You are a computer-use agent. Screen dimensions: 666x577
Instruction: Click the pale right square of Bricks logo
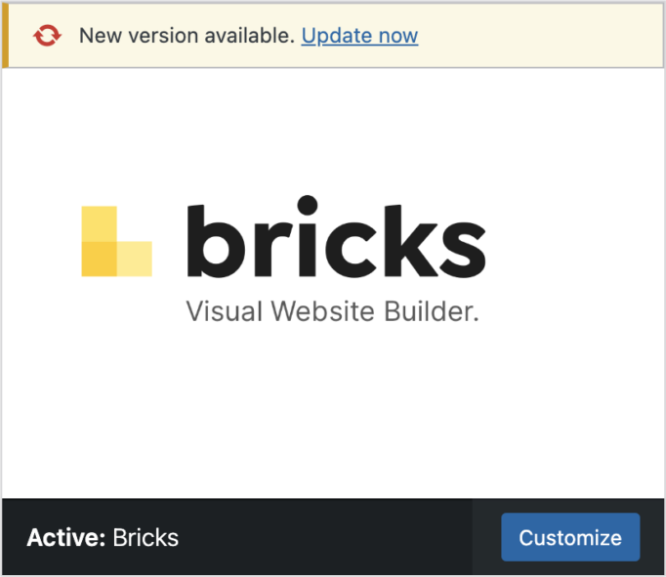tap(135, 258)
